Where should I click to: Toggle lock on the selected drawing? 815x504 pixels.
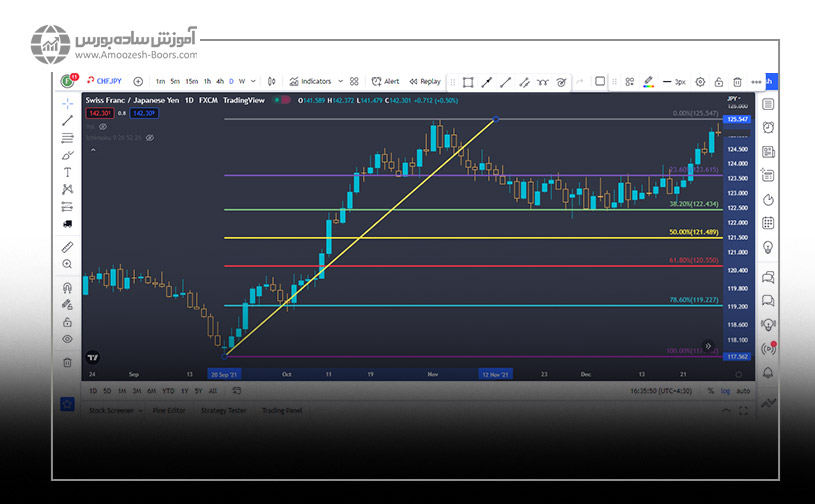click(718, 81)
